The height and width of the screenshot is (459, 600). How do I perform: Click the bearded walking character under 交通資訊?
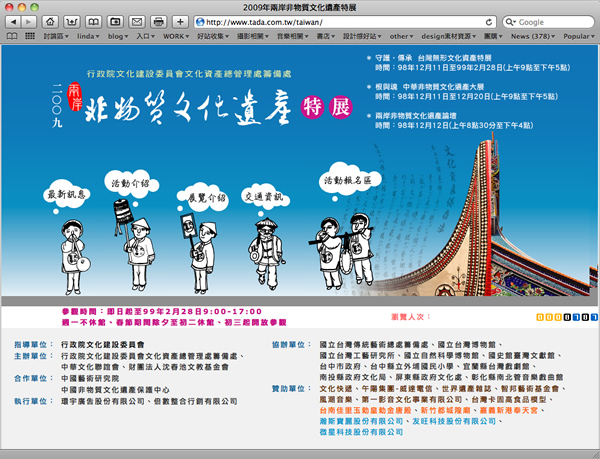coord(267,254)
